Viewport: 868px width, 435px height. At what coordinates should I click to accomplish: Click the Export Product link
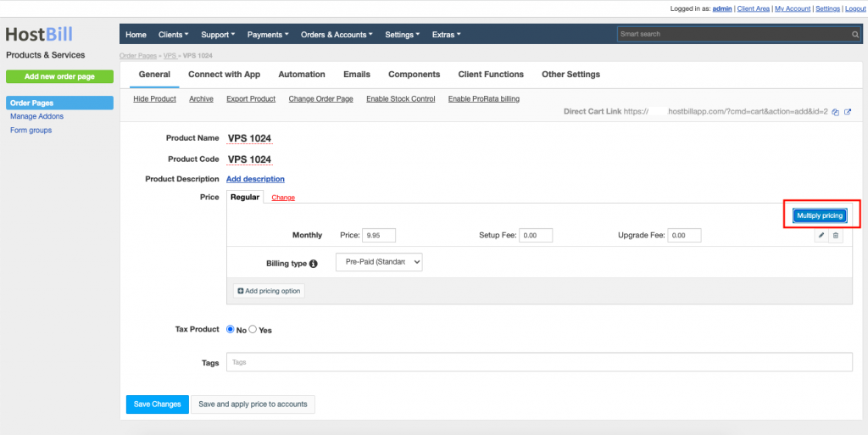pos(251,99)
